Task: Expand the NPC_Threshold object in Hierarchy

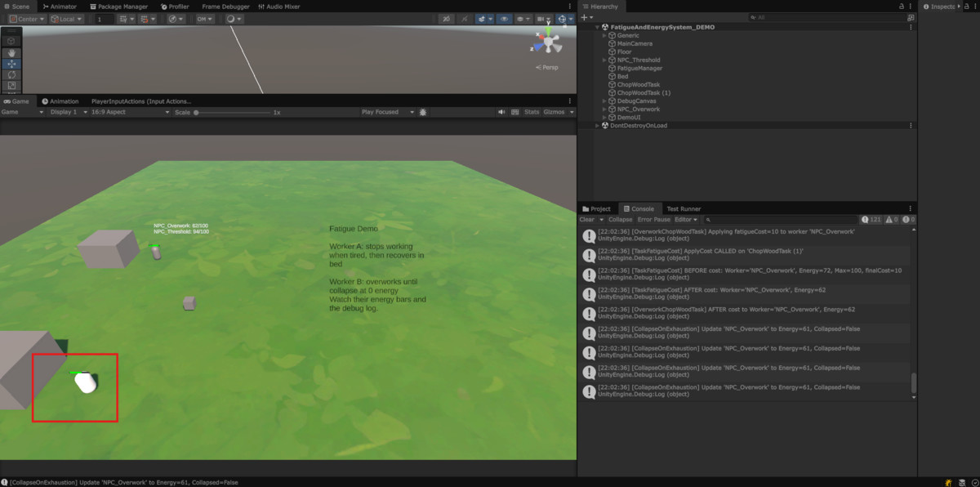Action: (x=604, y=60)
